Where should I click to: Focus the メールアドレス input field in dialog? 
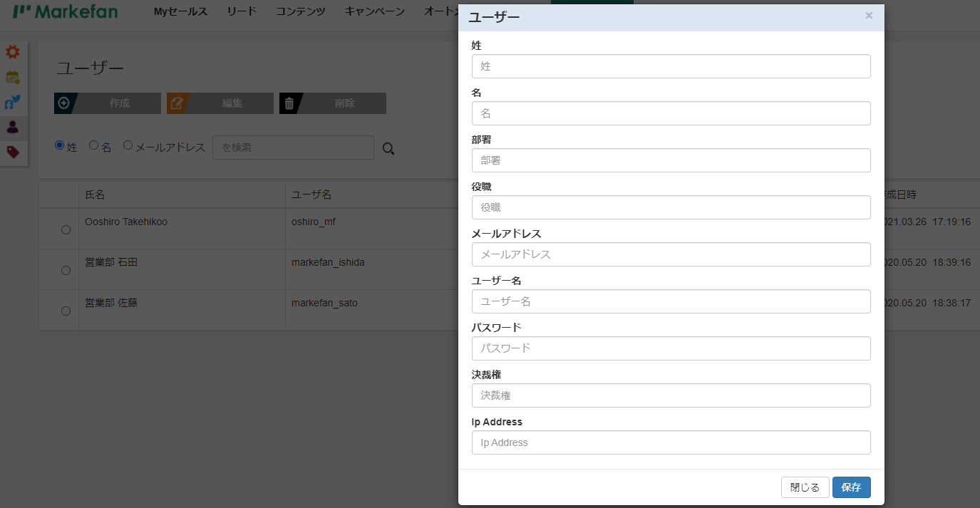(x=671, y=254)
